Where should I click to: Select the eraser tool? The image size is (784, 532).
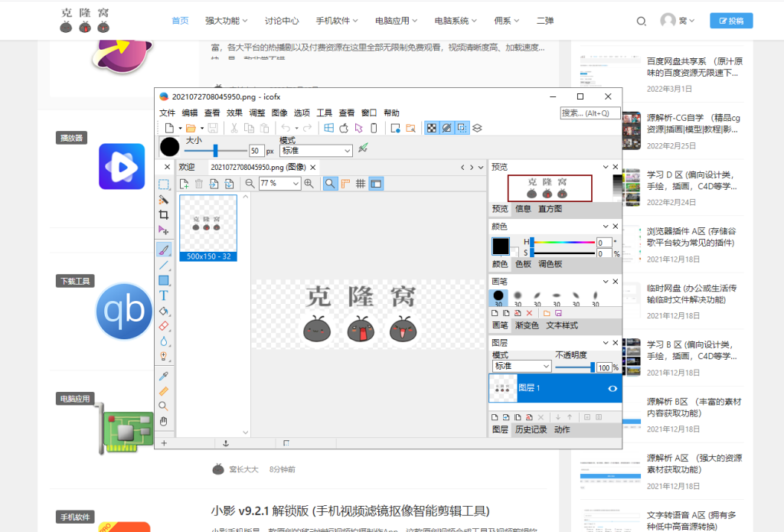click(x=164, y=326)
